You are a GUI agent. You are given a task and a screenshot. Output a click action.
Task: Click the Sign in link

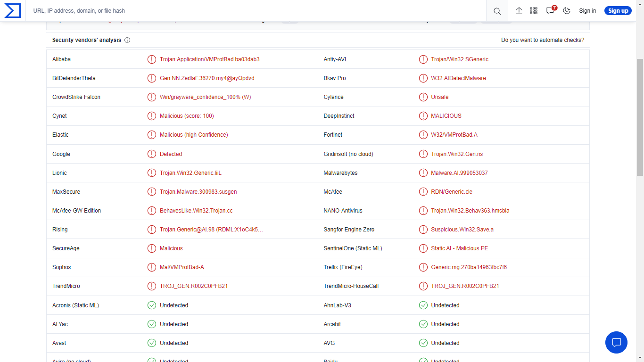[587, 11]
